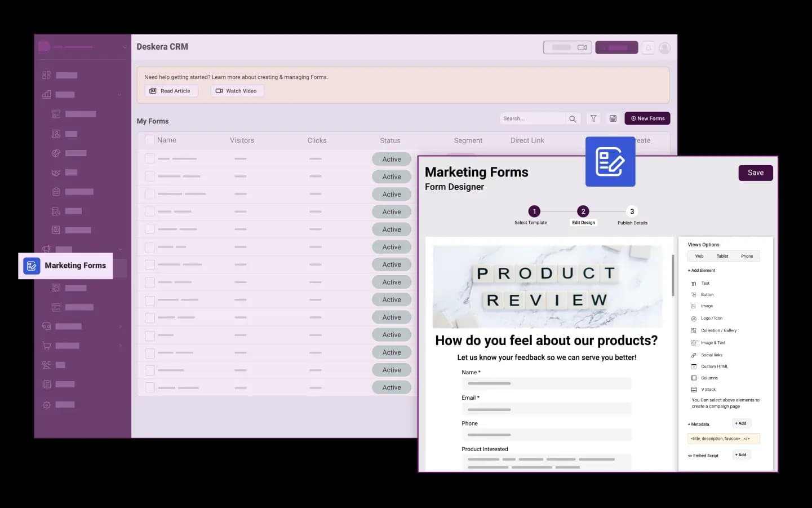Check the first row checkbox in forms table
Viewport: 812px width, 508px height.
click(x=149, y=159)
